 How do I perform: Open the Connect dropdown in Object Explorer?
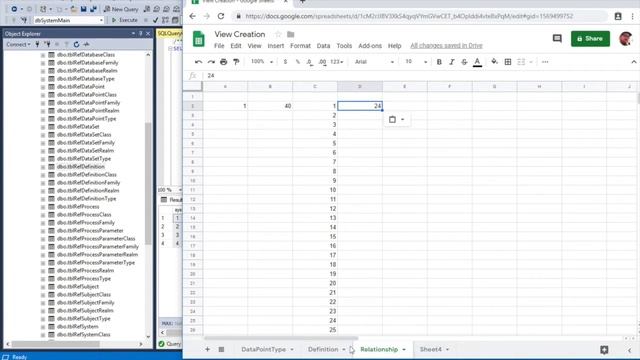click(18, 44)
